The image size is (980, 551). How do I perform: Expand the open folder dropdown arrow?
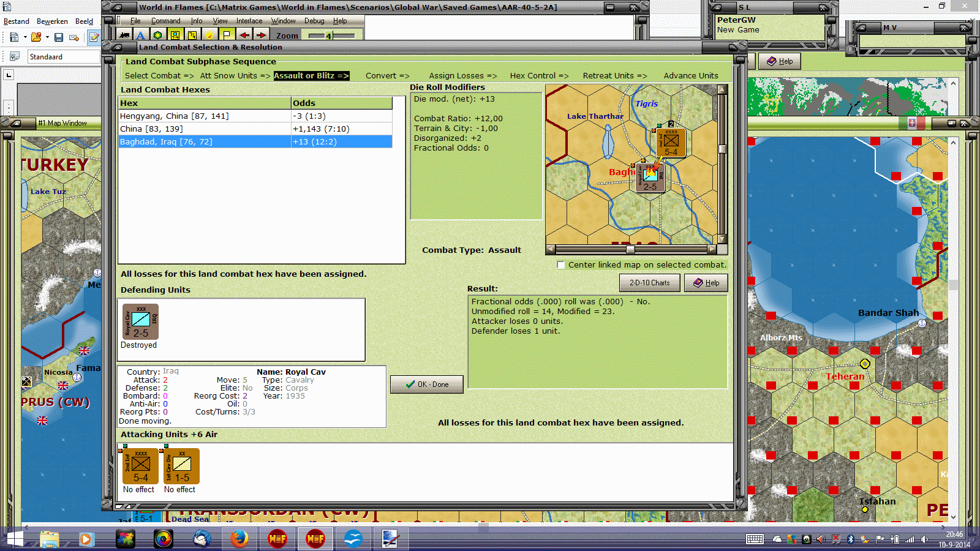47,37
